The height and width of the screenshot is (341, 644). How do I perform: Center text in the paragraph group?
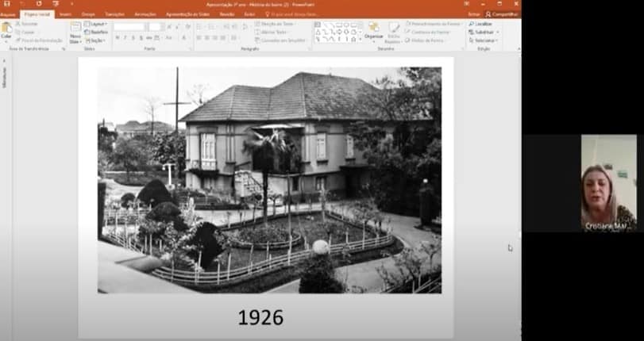click(x=207, y=38)
